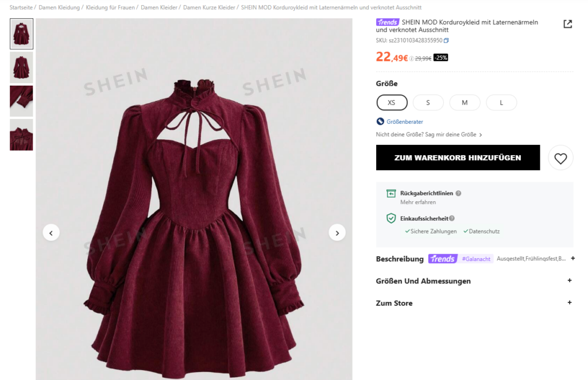Image resolution: width=588 pixels, height=380 pixels.
Task: Go to previous product image arrow
Action: (x=51, y=233)
